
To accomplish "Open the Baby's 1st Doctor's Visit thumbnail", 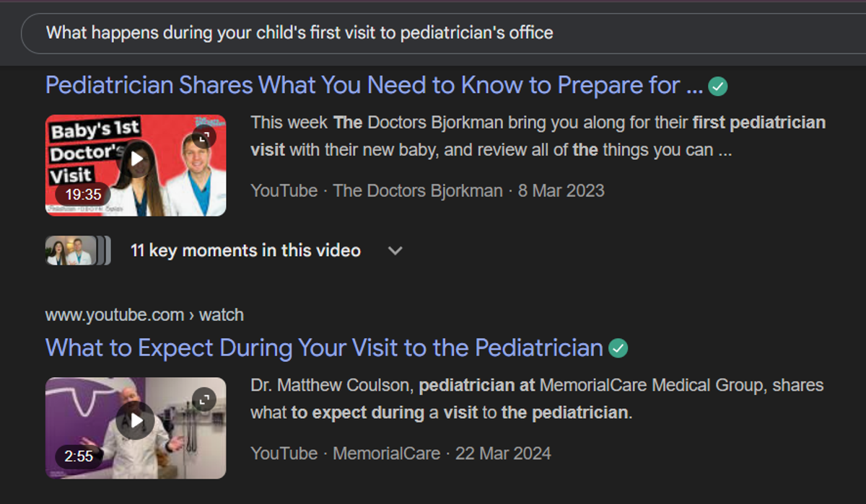I will tap(136, 165).
